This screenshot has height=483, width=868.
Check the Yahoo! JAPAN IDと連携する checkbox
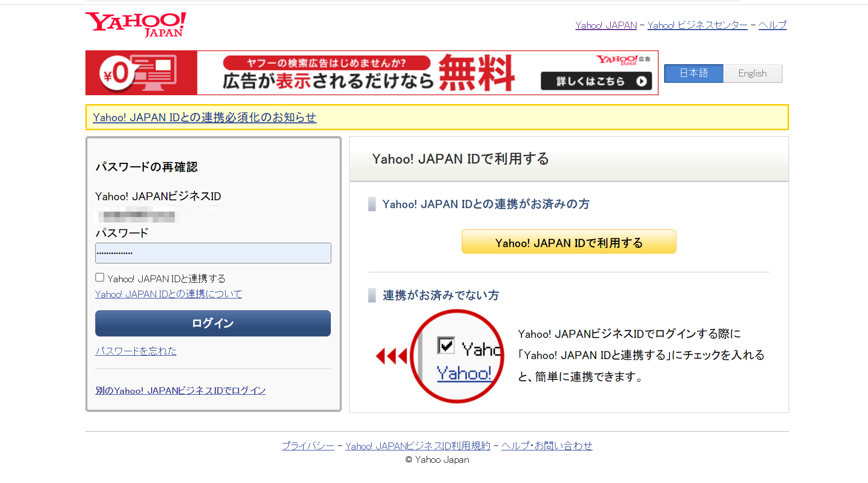pyautogui.click(x=100, y=277)
